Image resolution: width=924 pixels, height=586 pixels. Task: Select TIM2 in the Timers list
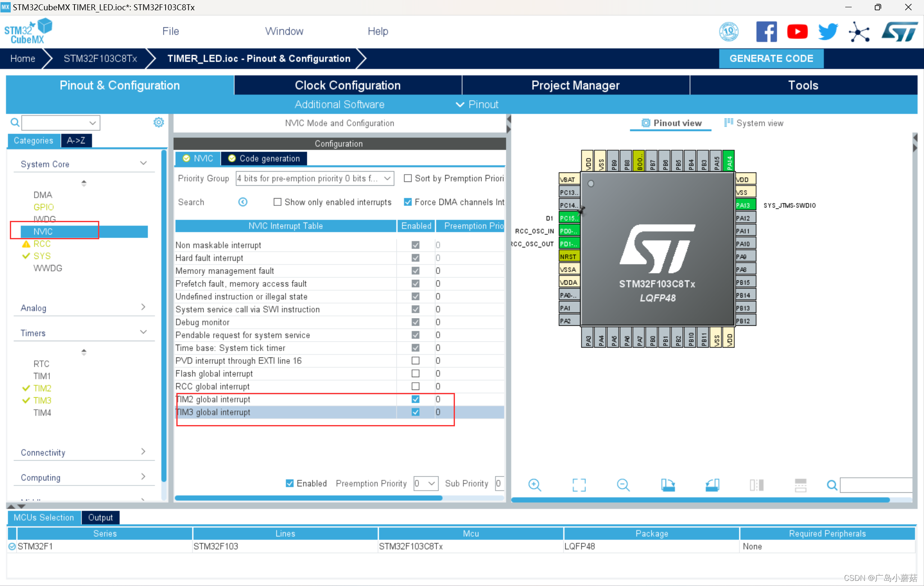click(x=42, y=388)
